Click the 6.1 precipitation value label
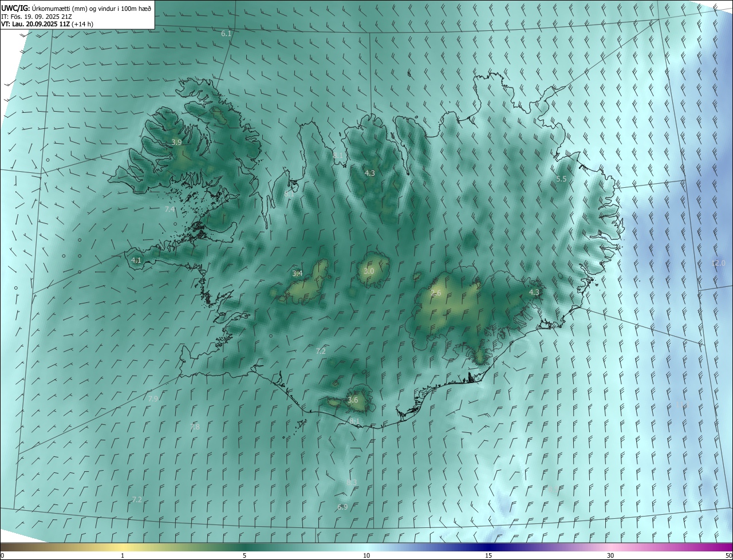Screen dimensions: 733x560 [226, 34]
